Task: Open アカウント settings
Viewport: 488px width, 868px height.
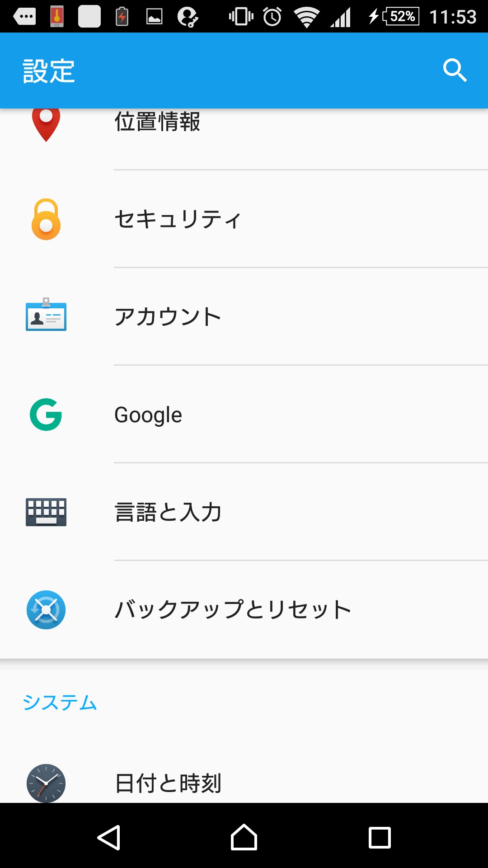Action: (168, 316)
